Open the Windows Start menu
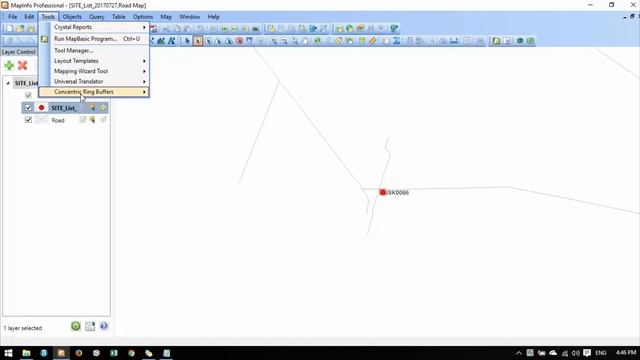Screen dimensions: 640x360 8,353
